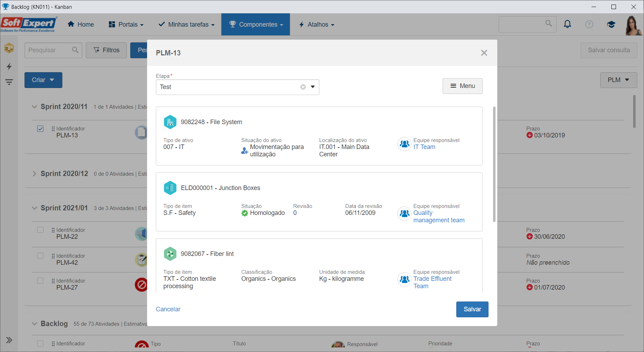
Task: Click the drag handle beside PLM-22
Action: pos(53,230)
